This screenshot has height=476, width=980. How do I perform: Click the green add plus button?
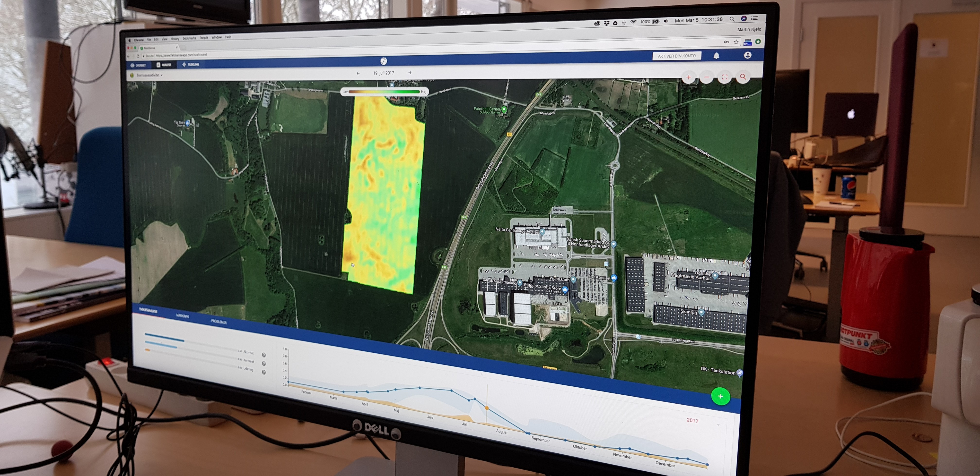pyautogui.click(x=720, y=397)
